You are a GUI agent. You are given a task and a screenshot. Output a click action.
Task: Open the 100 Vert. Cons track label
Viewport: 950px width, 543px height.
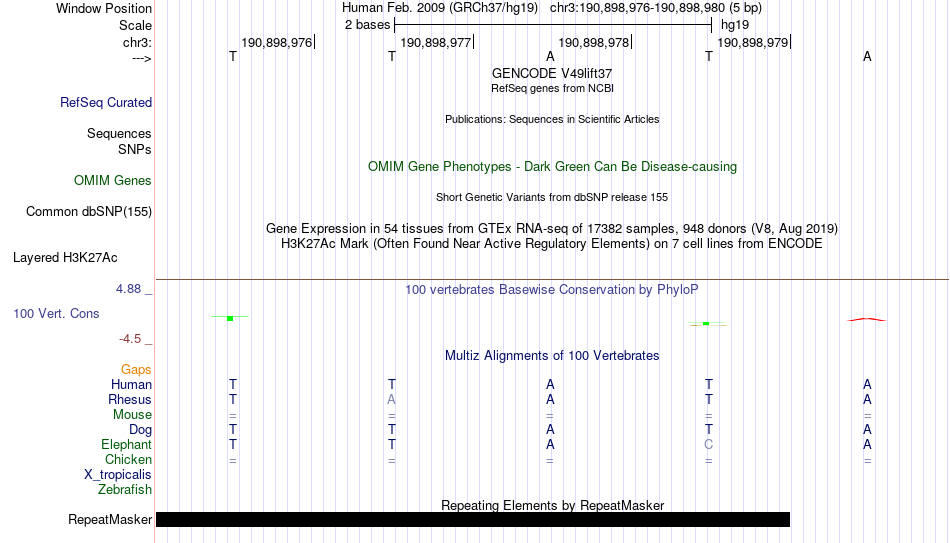point(56,313)
